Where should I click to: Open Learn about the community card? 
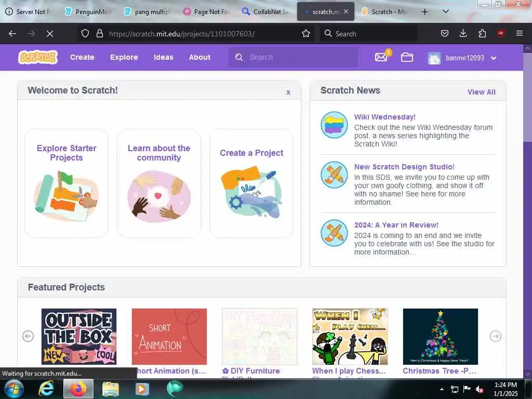point(159,183)
